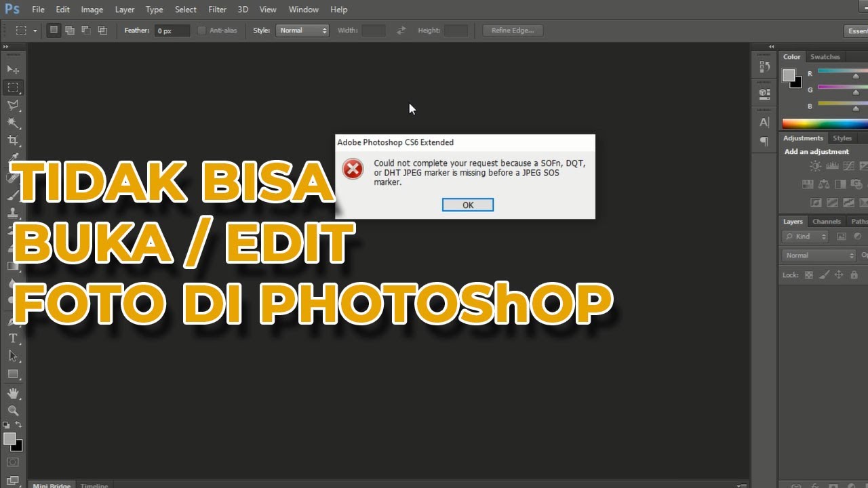868x488 pixels.
Task: Choose Subtract from selection mode
Action: pyautogui.click(x=86, y=30)
